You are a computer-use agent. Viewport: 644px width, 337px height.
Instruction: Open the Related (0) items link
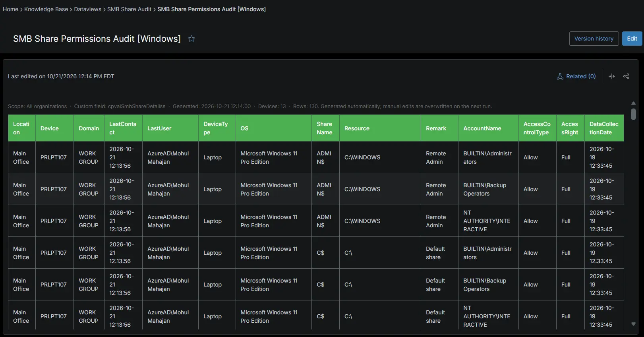coord(576,76)
